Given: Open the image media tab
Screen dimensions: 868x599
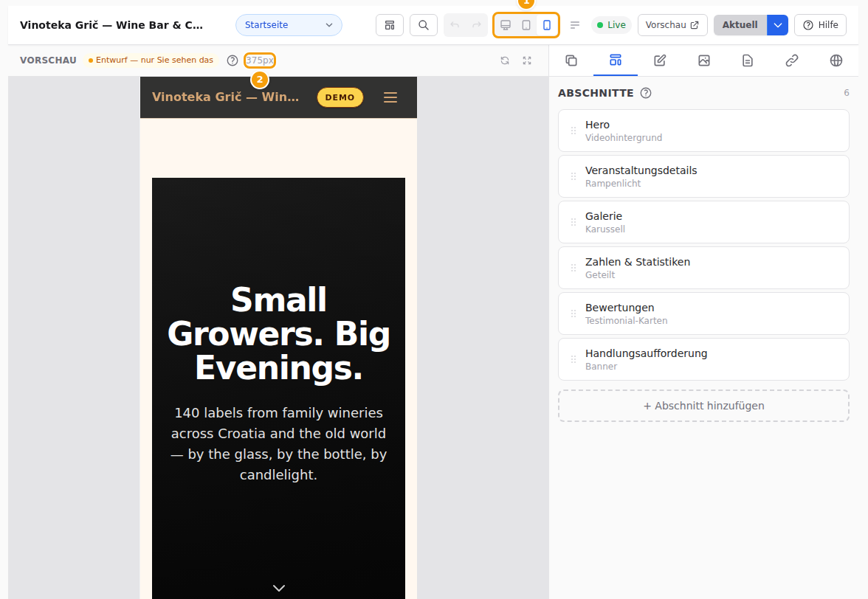Looking at the screenshot, I should pyautogui.click(x=704, y=60).
